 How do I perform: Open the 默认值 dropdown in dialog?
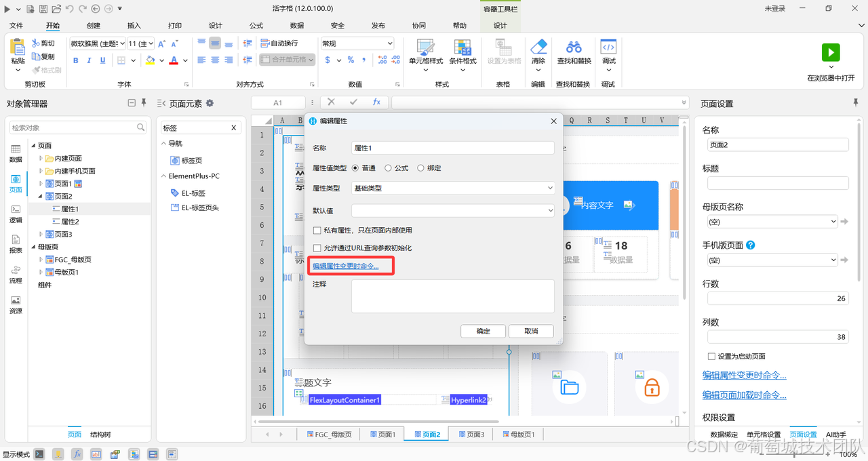tap(453, 211)
